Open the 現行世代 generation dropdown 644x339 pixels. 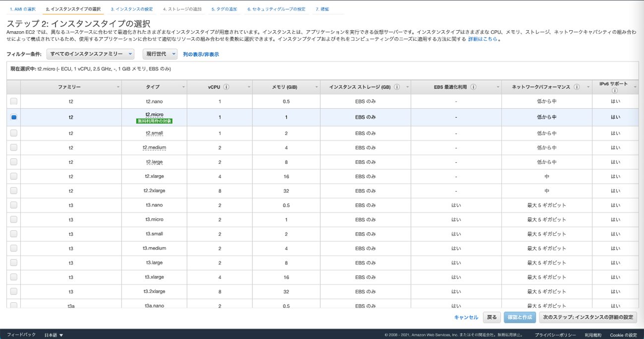160,54
